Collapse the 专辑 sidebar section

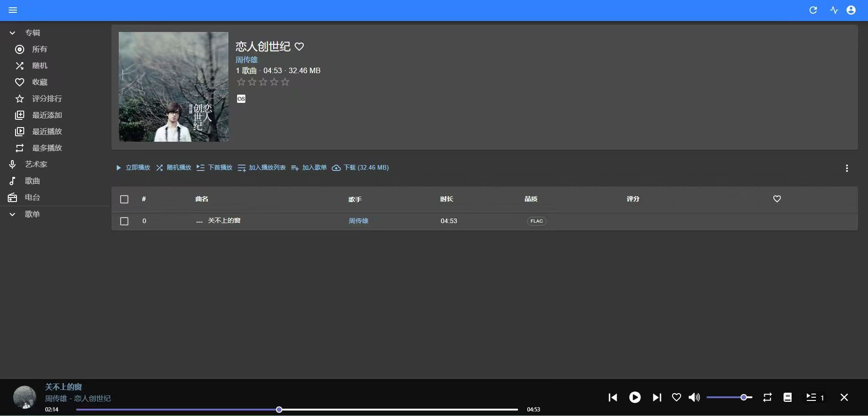[x=12, y=32]
